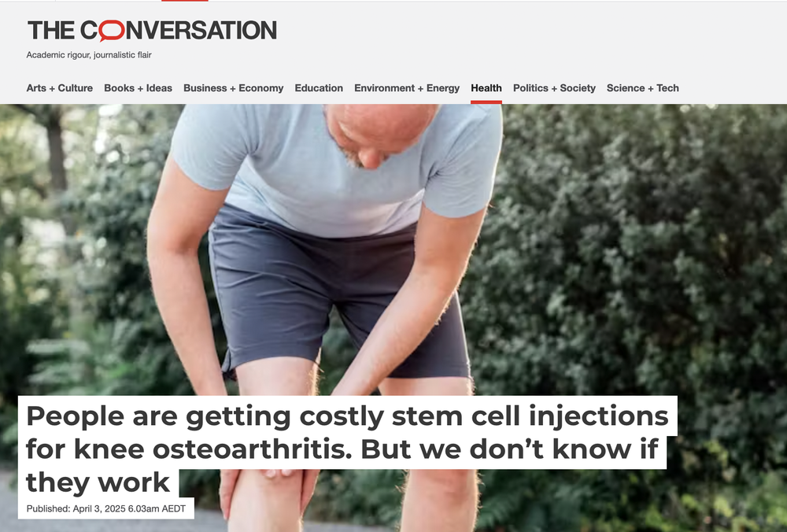The width and height of the screenshot is (787, 532).
Task: Open The Conversation homepage via wordmark
Action: click(x=152, y=30)
